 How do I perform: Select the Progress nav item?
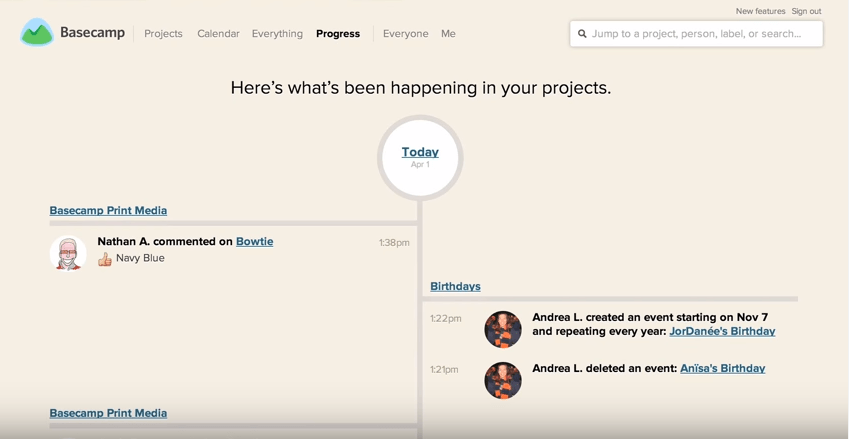coord(338,34)
